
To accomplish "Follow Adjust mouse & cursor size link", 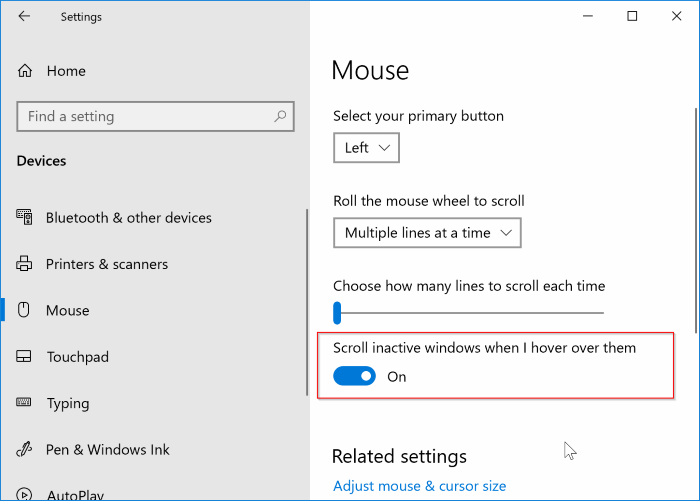I will point(419,486).
